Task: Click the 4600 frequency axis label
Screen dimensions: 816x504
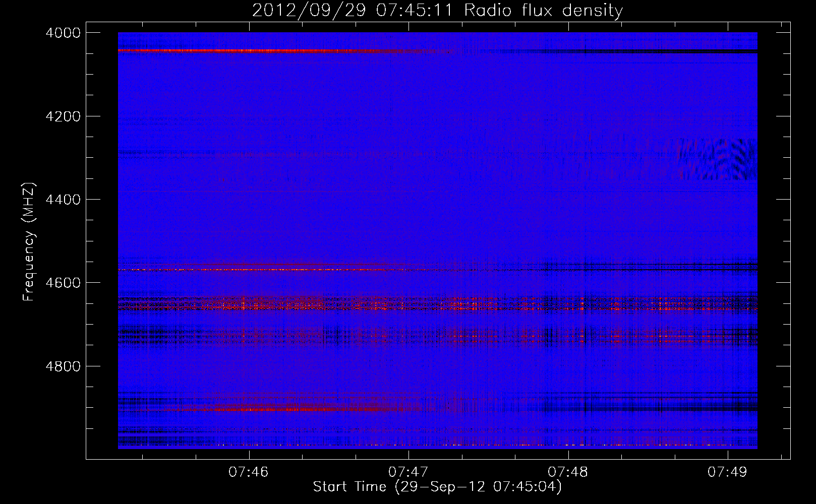Action: coord(63,283)
